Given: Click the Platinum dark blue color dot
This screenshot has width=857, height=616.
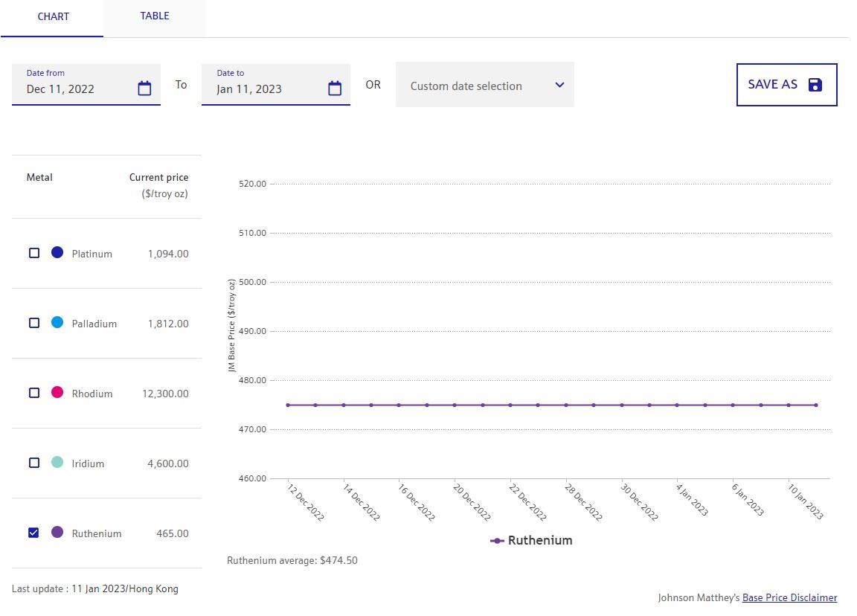Looking at the screenshot, I should (57, 253).
